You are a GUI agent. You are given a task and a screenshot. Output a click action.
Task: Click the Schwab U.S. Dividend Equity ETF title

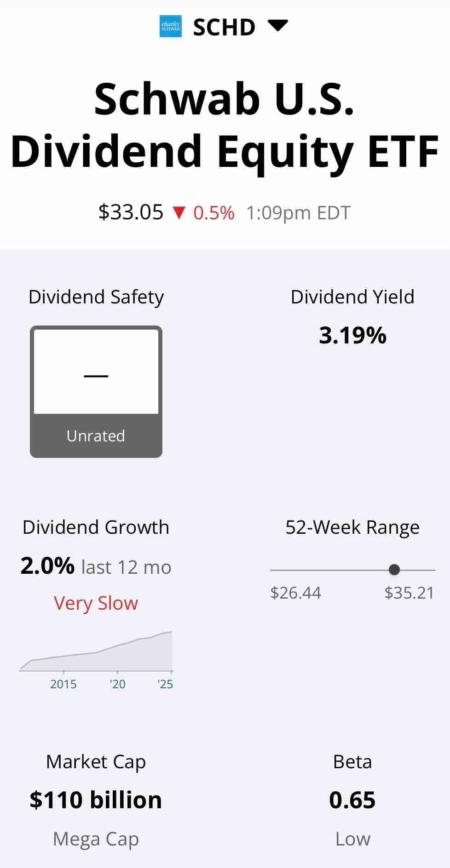(x=225, y=125)
